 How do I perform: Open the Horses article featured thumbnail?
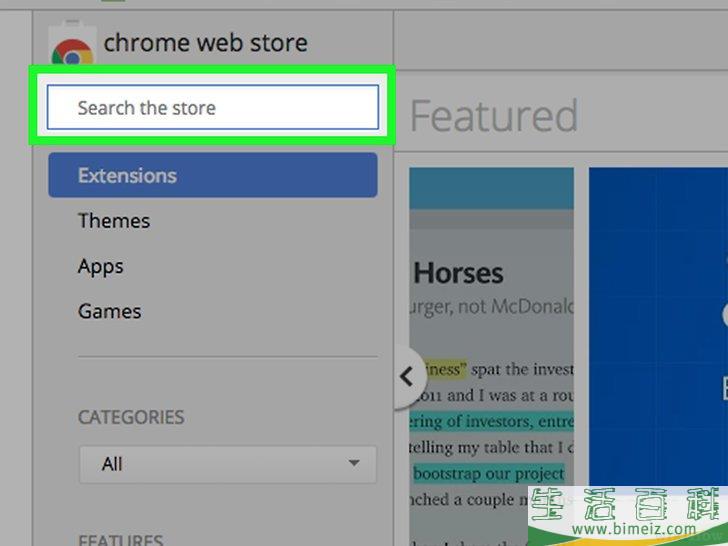491,357
